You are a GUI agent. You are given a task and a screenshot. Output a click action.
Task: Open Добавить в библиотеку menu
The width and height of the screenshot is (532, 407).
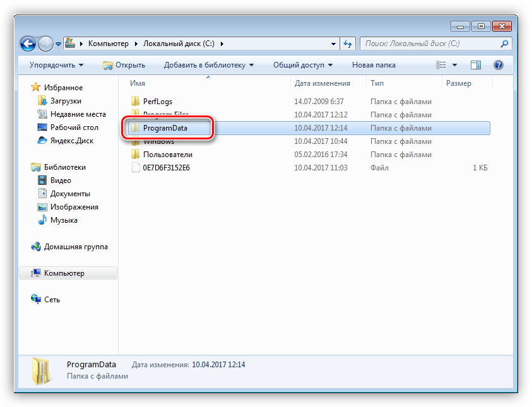(x=209, y=65)
